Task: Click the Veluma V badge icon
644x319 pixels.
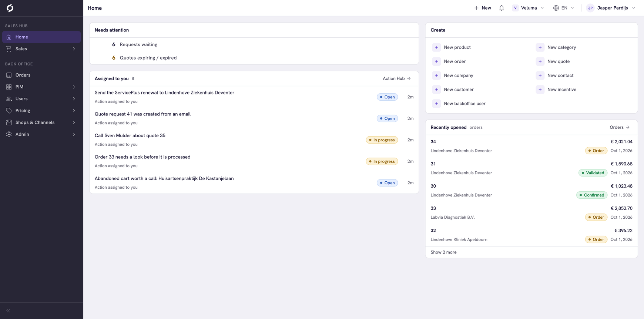Action: [515, 8]
